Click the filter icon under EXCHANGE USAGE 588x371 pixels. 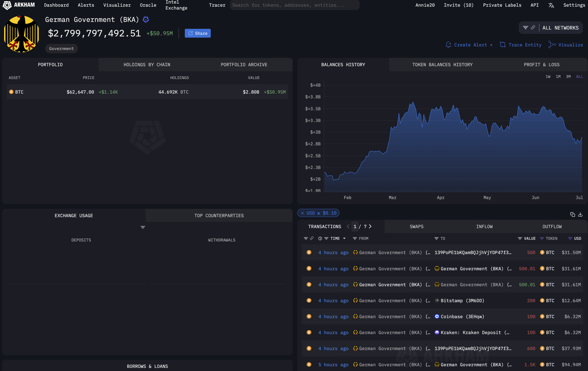pyautogui.click(x=143, y=227)
